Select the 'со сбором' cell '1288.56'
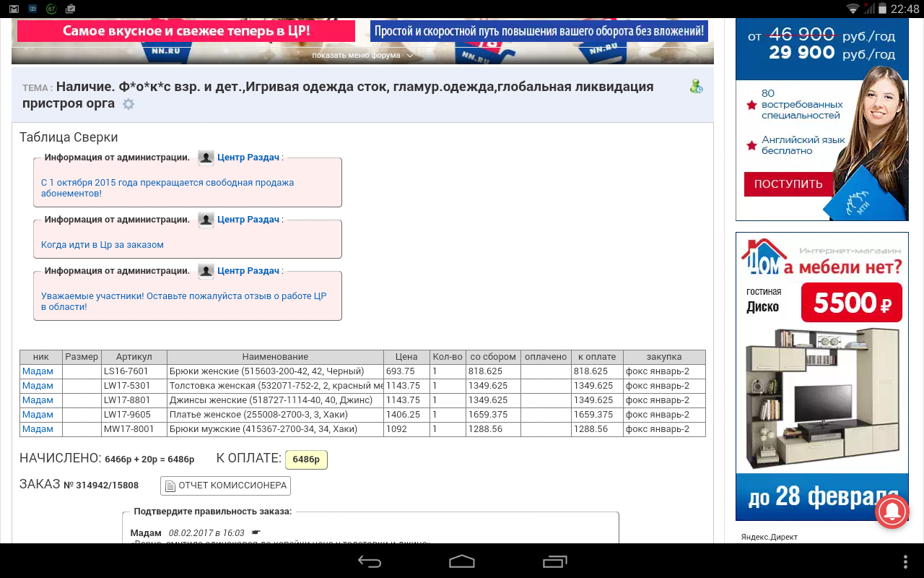This screenshot has height=578, width=924. (493, 429)
